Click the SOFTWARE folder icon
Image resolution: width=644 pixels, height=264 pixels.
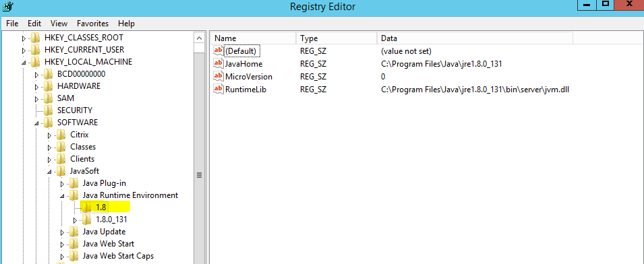pyautogui.click(x=49, y=123)
